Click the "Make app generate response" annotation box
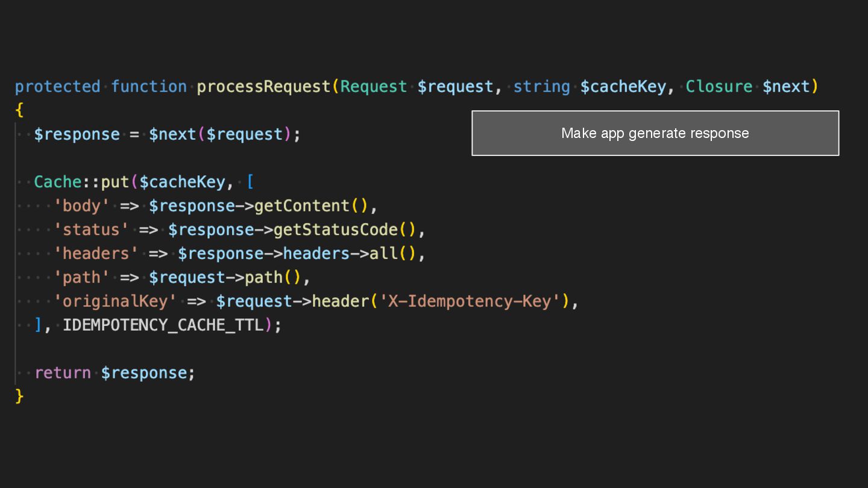The image size is (868, 488). click(655, 133)
